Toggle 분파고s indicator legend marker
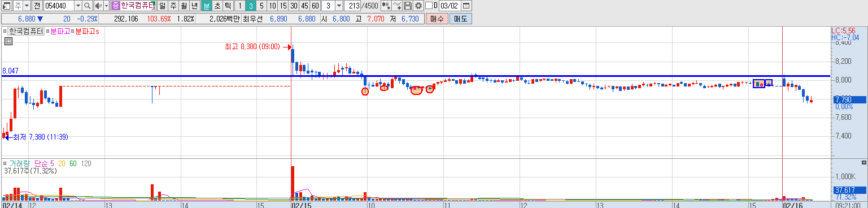This screenshot has width=868, height=208. [73, 32]
